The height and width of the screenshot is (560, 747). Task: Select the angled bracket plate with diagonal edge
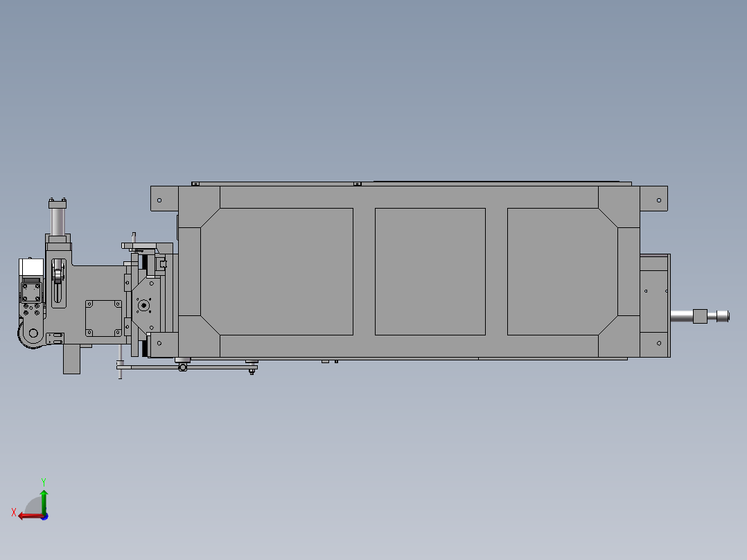coord(150,326)
